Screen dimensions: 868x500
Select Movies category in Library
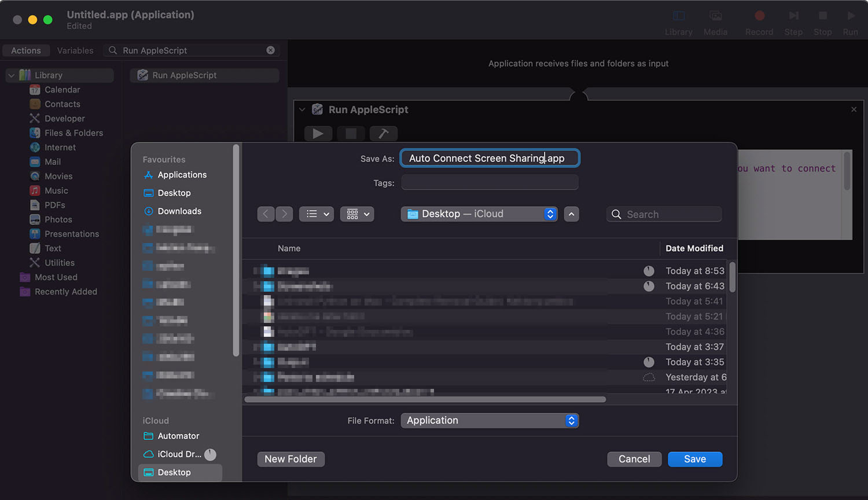58,177
